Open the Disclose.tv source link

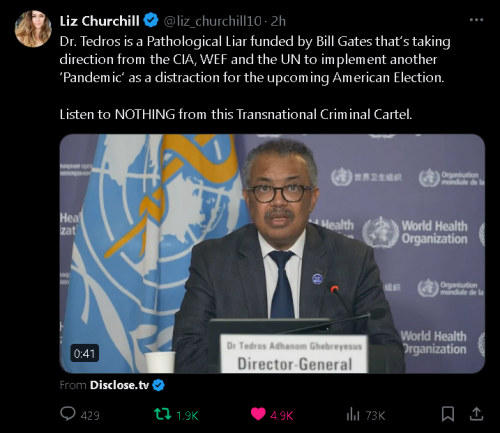119,385
